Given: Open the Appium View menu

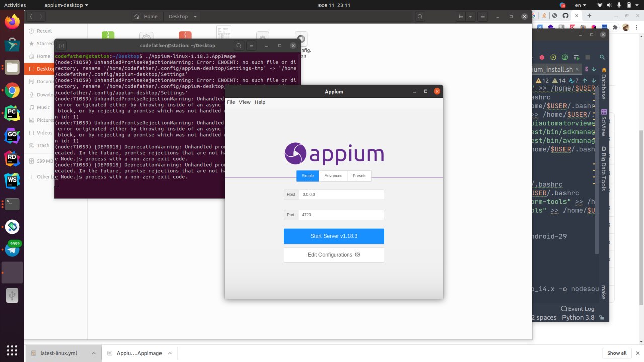Looking at the screenshot, I should (245, 102).
